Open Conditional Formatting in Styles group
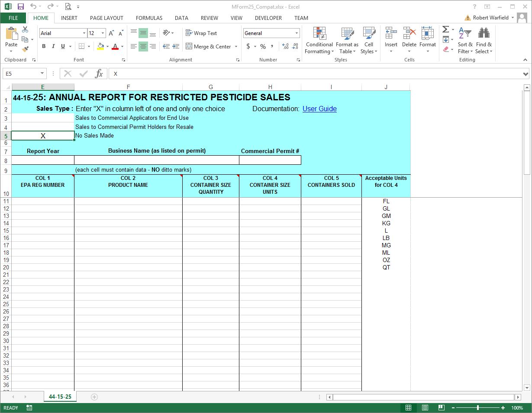This screenshot has height=413, width=532. coord(319,41)
